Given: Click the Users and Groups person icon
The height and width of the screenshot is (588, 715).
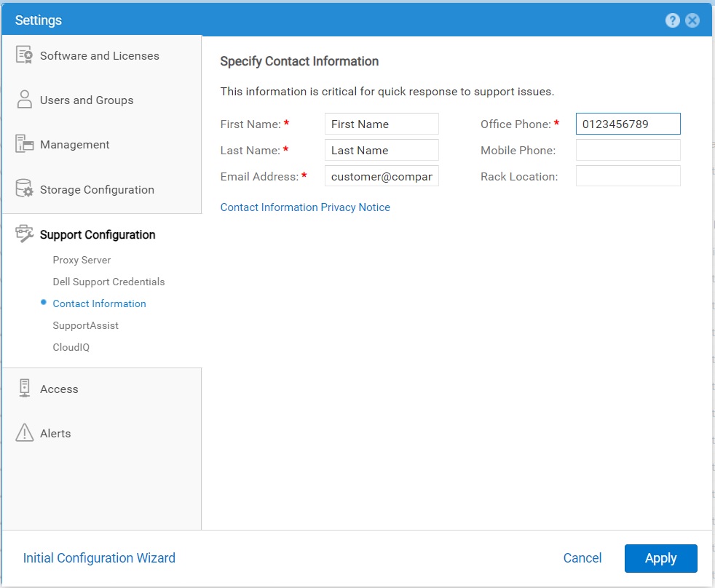Looking at the screenshot, I should click(25, 100).
